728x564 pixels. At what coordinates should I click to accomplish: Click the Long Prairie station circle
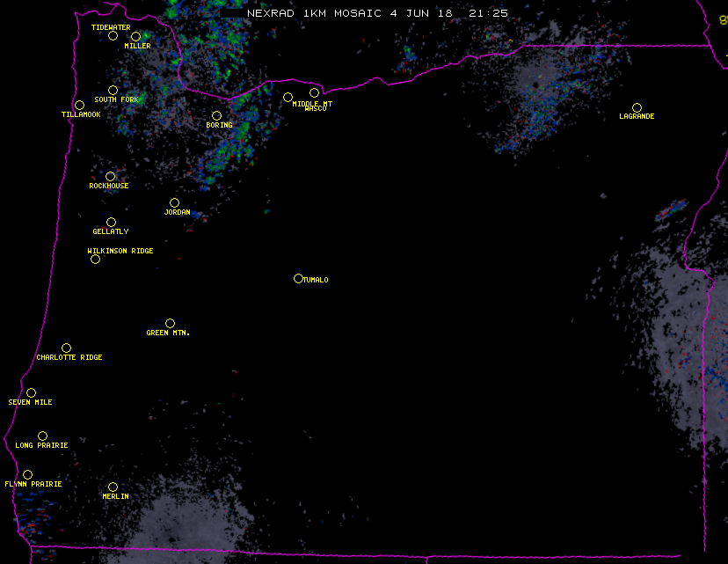click(x=42, y=436)
